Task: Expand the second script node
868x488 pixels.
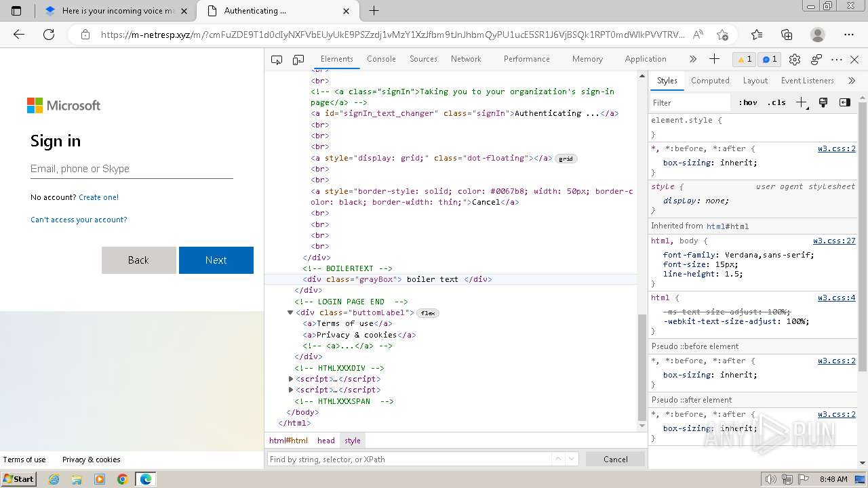Action: point(291,390)
